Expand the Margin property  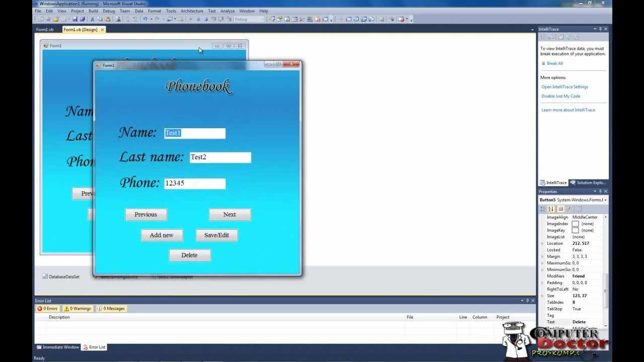[x=542, y=256]
